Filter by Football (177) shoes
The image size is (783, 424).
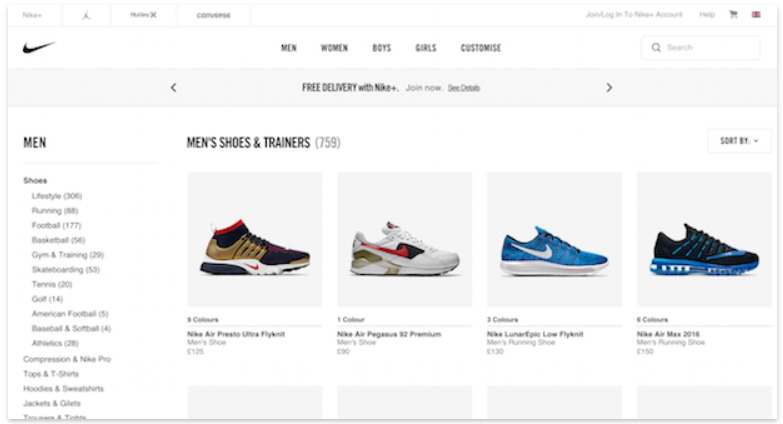tap(56, 225)
